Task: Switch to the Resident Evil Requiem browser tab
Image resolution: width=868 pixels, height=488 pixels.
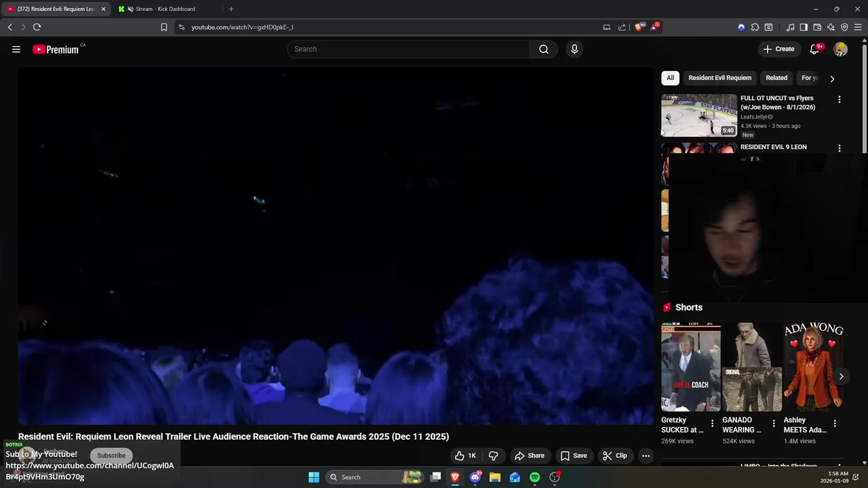Action: pyautogui.click(x=54, y=9)
